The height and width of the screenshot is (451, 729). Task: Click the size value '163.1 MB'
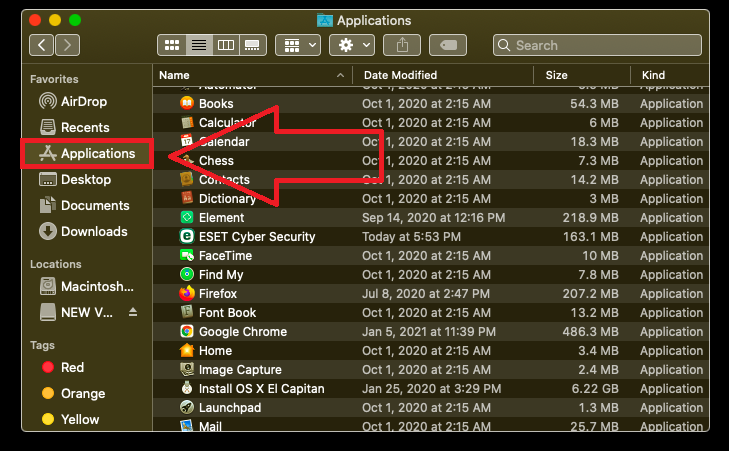click(x=590, y=237)
